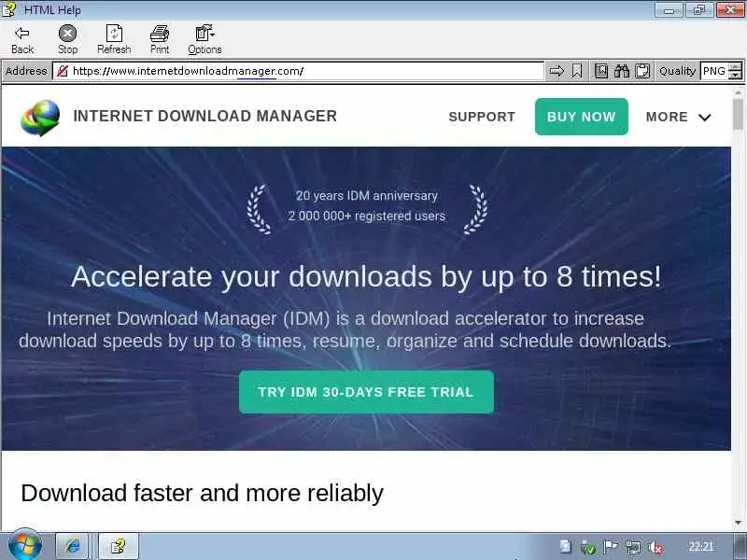This screenshot has width=747, height=560.
Task: Click the page icon left of the URL
Action: click(62, 71)
